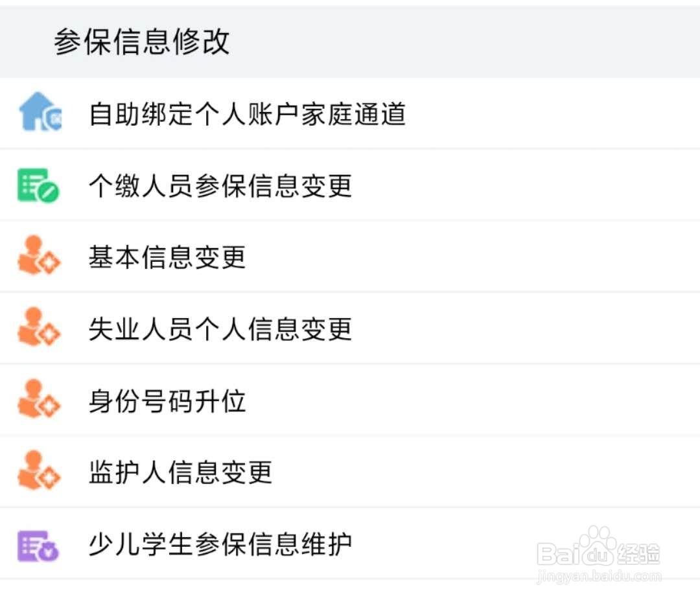Image resolution: width=700 pixels, height=600 pixels.
Task: Tap the green form-edit icon beside 个缴人员参保信息变更
Action: click(38, 185)
